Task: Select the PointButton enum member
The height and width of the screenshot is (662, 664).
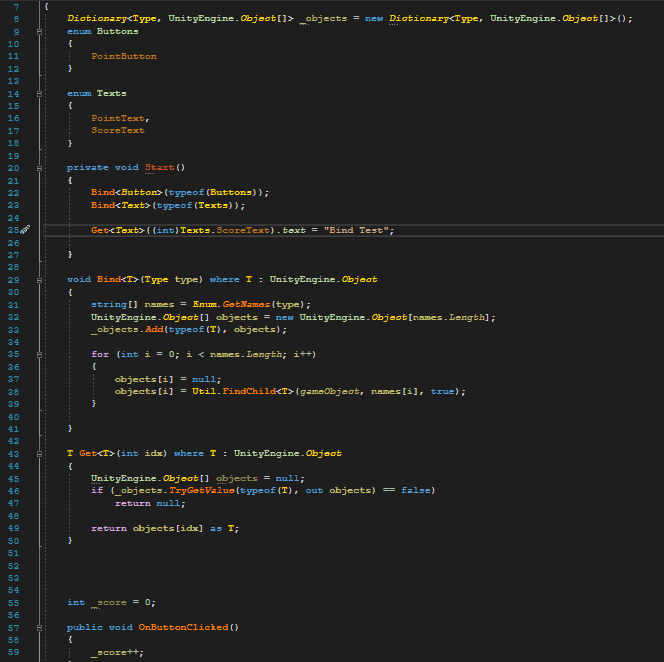Action: [x=124, y=56]
